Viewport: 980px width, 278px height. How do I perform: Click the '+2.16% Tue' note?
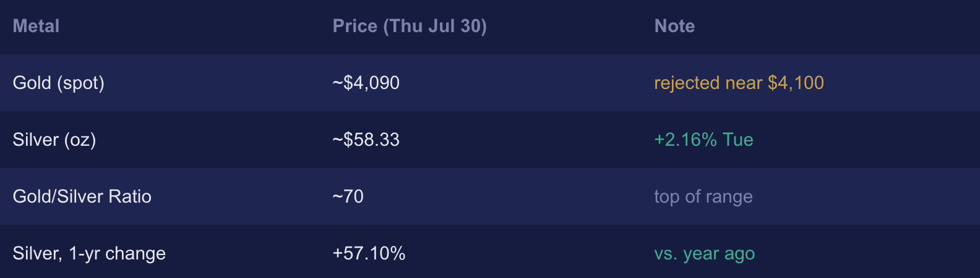703,140
